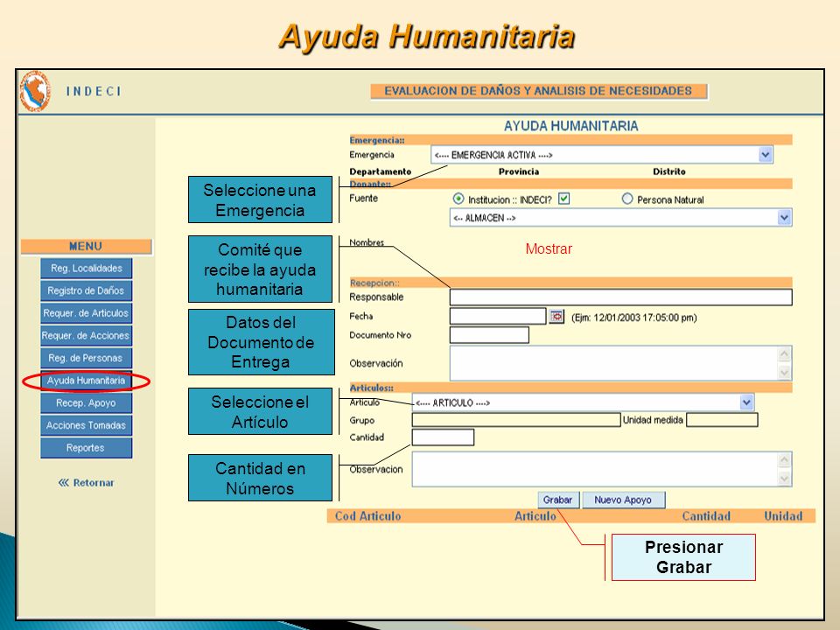Click the Unidad medida field
The width and height of the screenshot is (840, 630).
pyautogui.click(x=722, y=420)
